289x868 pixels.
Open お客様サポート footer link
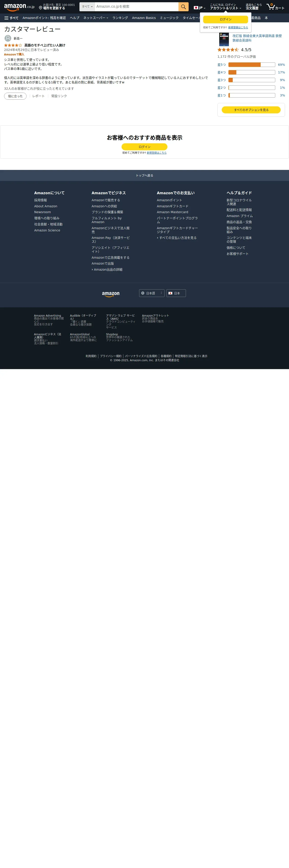[x=237, y=254]
